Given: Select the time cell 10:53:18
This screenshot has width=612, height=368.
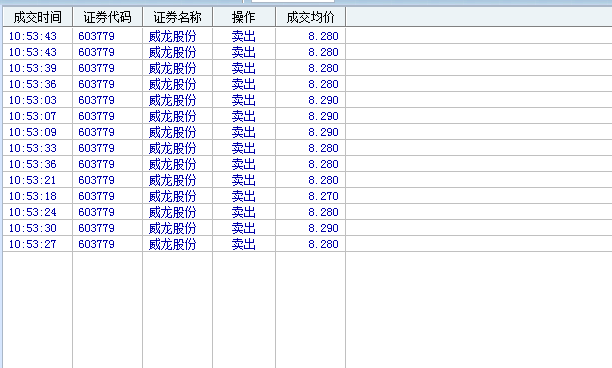Looking at the screenshot, I should click(33, 196).
